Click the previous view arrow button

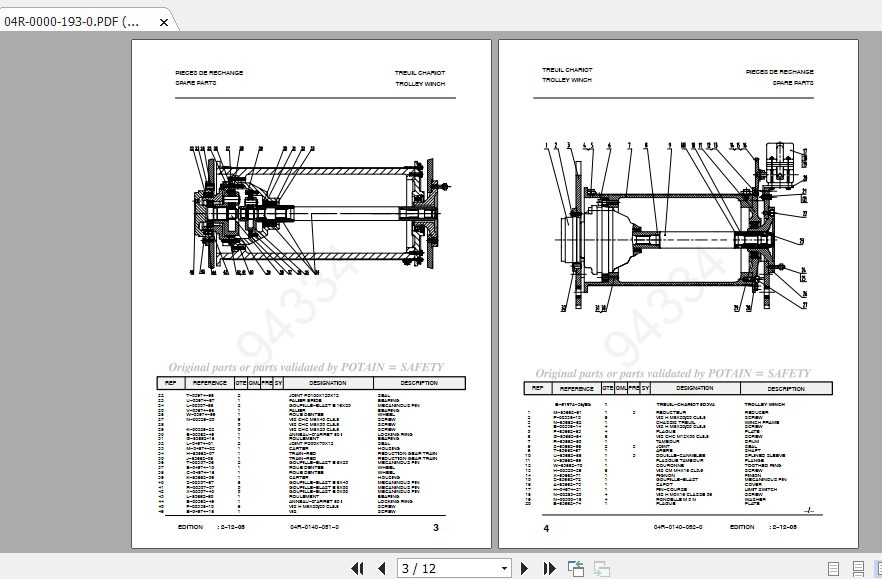pyautogui.click(x=576, y=568)
